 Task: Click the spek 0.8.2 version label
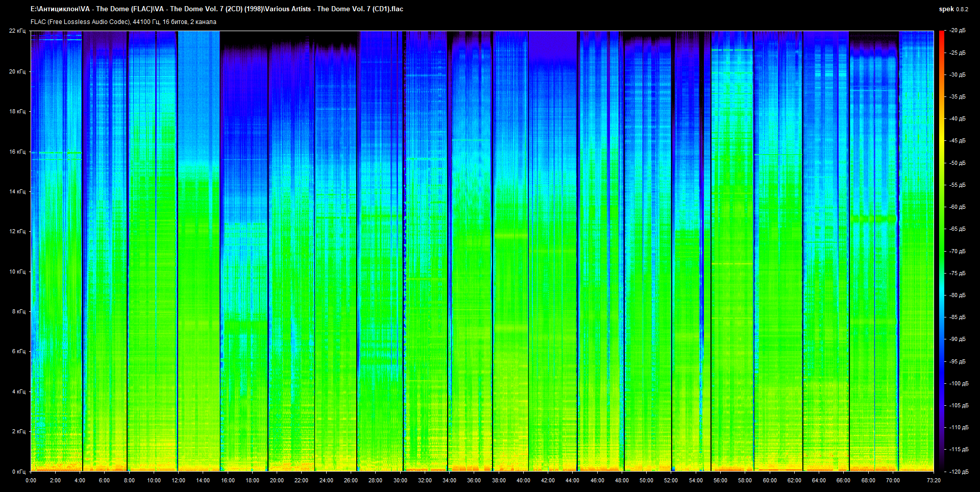coord(953,9)
